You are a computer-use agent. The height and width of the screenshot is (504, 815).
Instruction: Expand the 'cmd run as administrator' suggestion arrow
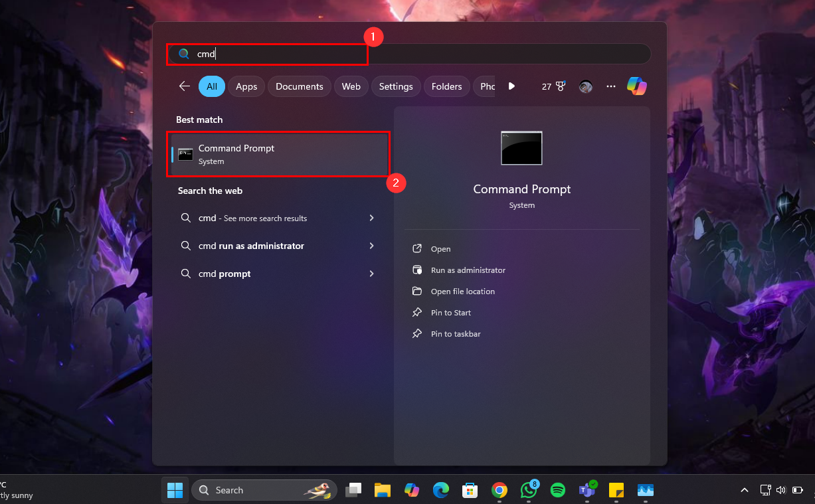coord(371,246)
